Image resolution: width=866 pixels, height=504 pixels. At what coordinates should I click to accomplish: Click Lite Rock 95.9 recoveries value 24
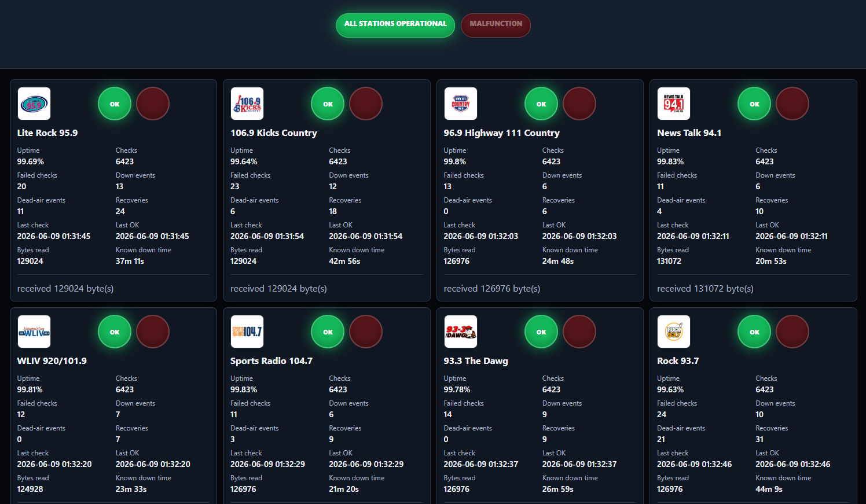click(x=120, y=211)
